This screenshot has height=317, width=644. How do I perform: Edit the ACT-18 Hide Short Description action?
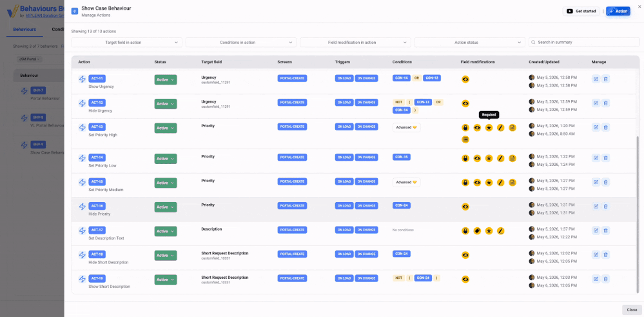pos(596,255)
